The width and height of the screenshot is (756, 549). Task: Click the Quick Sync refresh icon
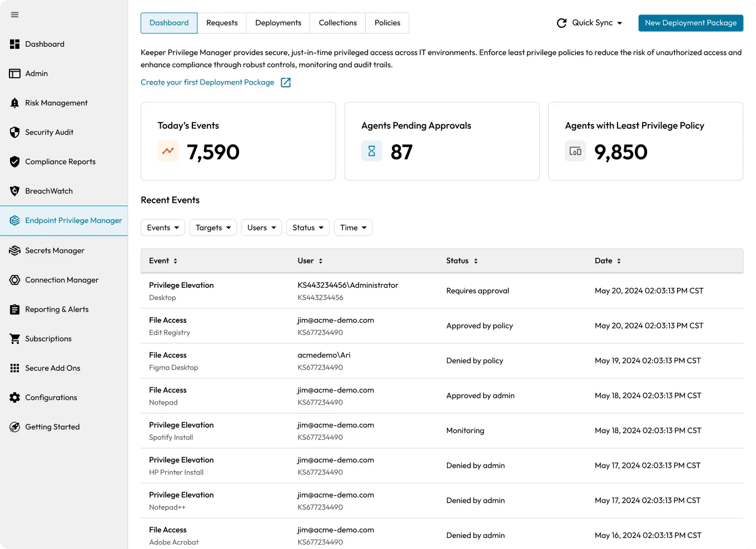561,23
